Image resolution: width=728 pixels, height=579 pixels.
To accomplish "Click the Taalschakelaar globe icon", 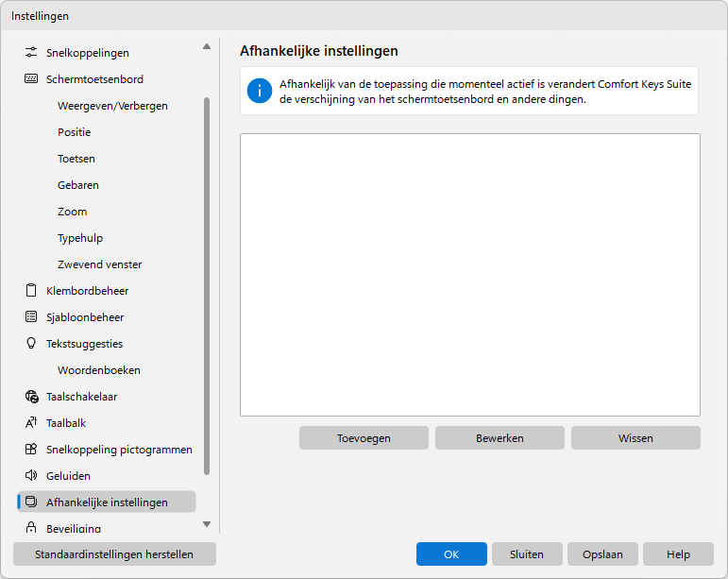I will coord(31,397).
